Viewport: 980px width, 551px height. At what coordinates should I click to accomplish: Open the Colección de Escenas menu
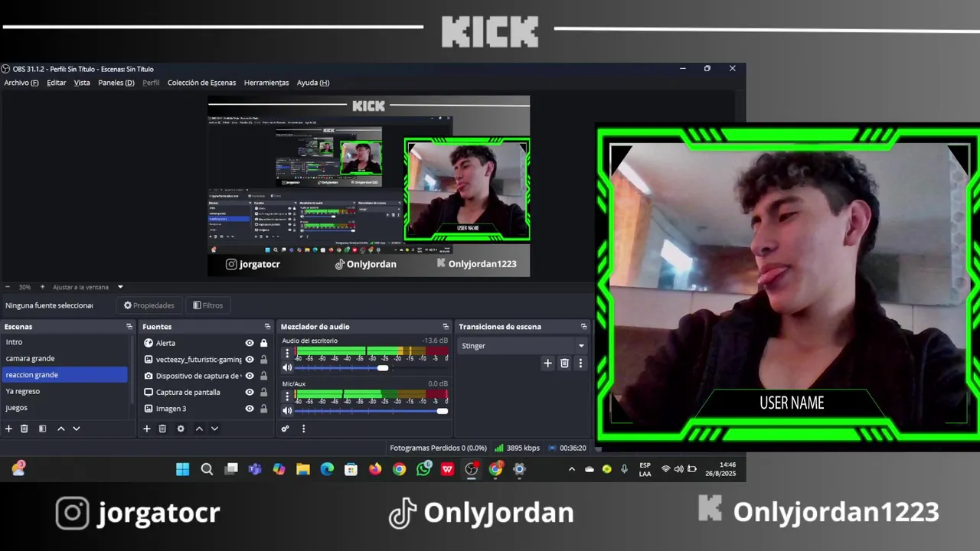click(x=201, y=83)
